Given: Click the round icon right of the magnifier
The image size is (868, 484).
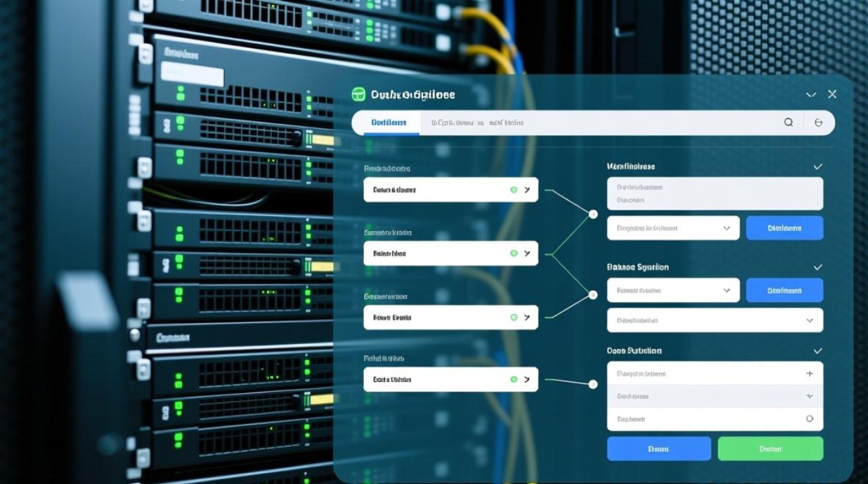Looking at the screenshot, I should (818, 122).
